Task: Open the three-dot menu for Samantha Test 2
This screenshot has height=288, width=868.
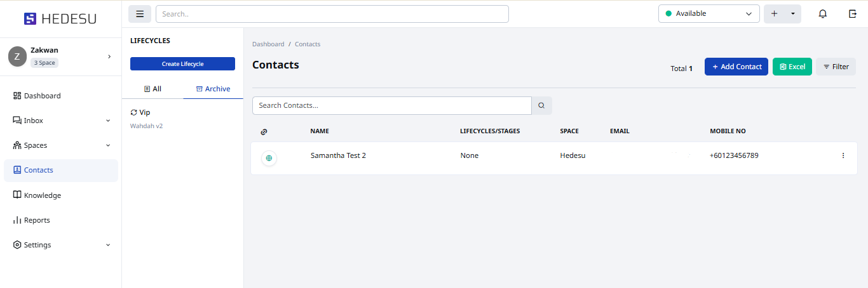Action: point(843,155)
